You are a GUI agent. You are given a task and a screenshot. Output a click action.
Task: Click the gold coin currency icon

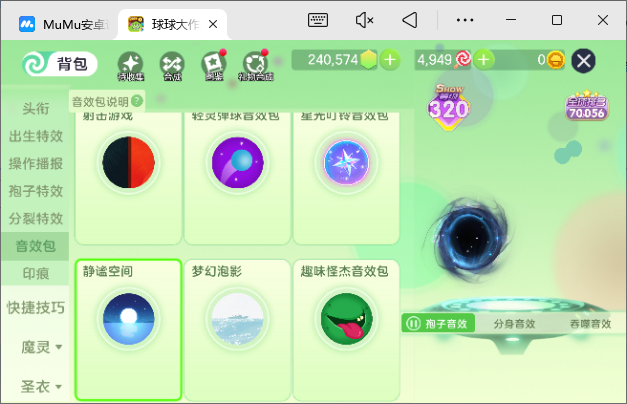[556, 60]
